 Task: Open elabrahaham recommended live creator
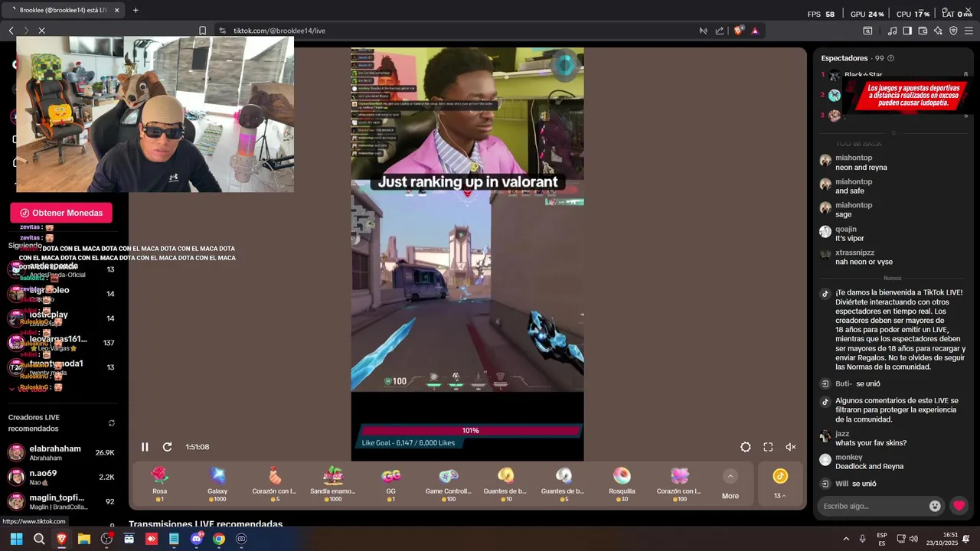click(61, 452)
